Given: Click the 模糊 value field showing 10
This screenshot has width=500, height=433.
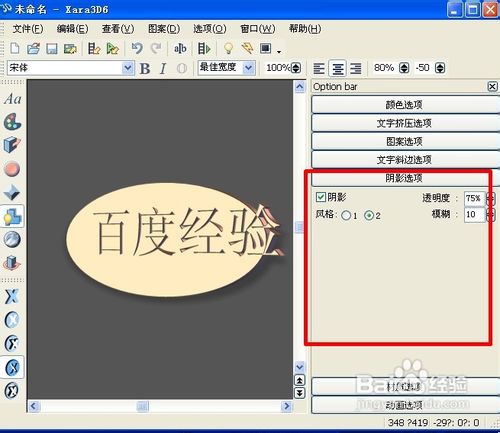Looking at the screenshot, I should point(474,215).
